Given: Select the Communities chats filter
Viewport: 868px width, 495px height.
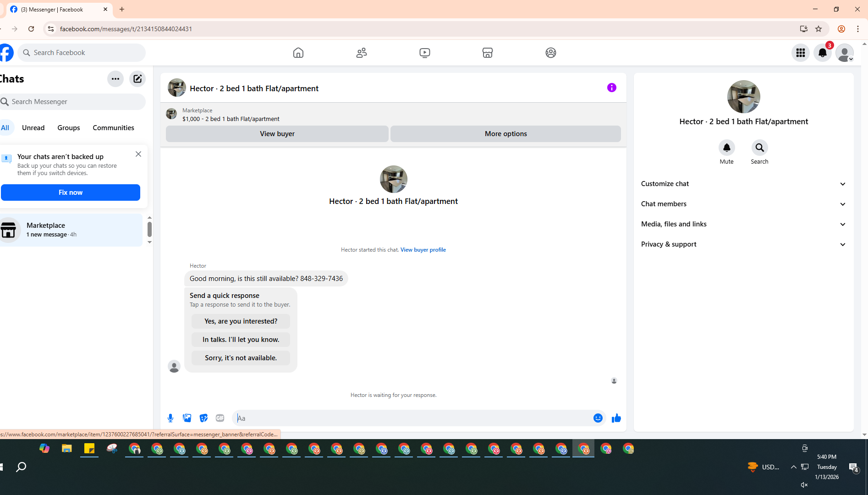Looking at the screenshot, I should 114,128.
